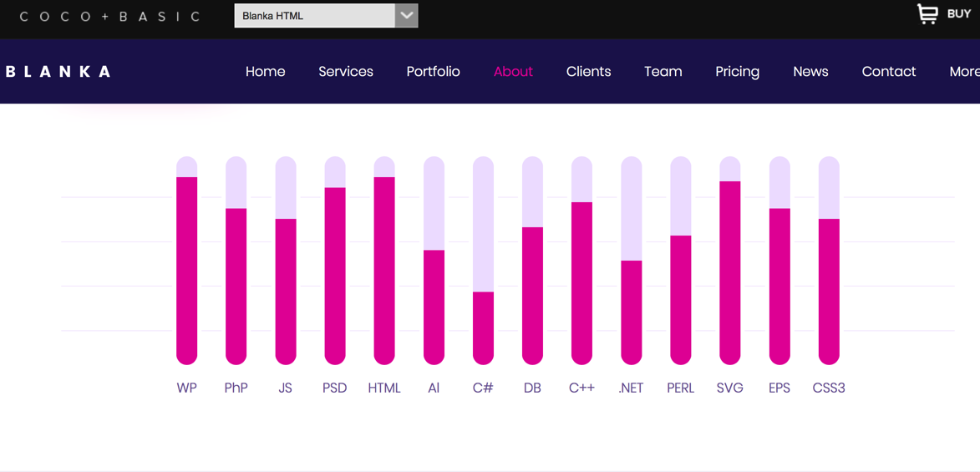Click the C++ skill bar

point(581,261)
